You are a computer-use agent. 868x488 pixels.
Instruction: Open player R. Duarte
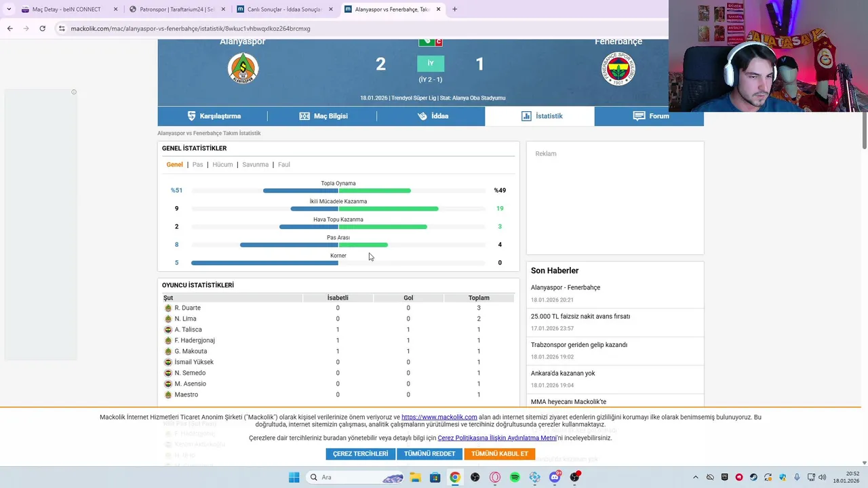(x=188, y=308)
